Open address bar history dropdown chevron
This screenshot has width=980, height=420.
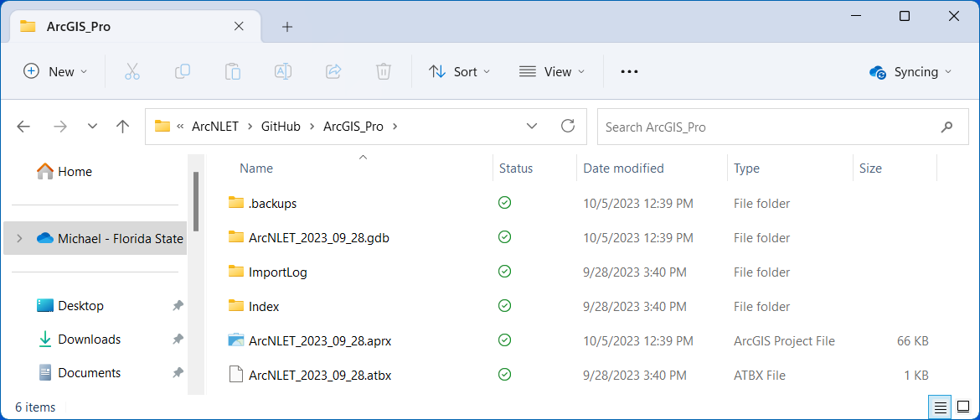pyautogui.click(x=532, y=126)
